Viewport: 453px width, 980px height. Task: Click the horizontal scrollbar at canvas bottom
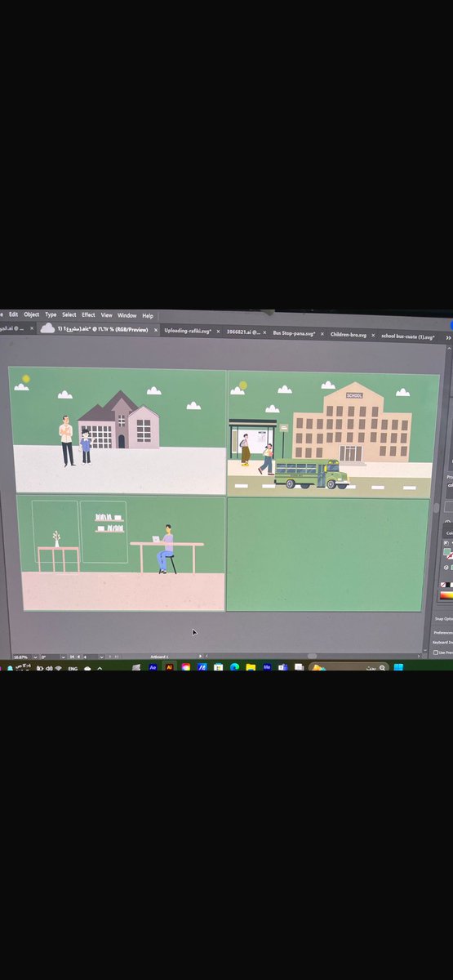coord(312,655)
